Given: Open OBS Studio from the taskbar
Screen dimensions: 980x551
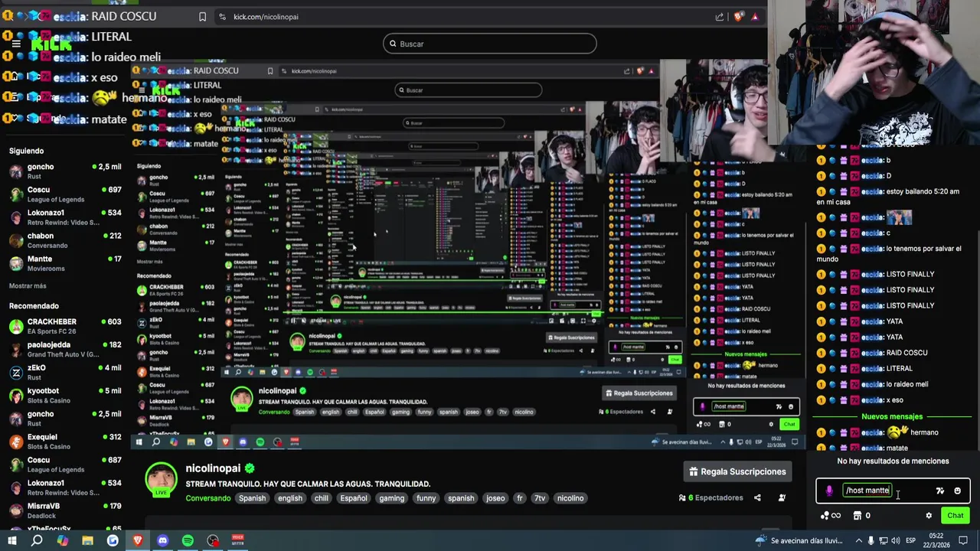Looking at the screenshot, I should coord(213,540).
